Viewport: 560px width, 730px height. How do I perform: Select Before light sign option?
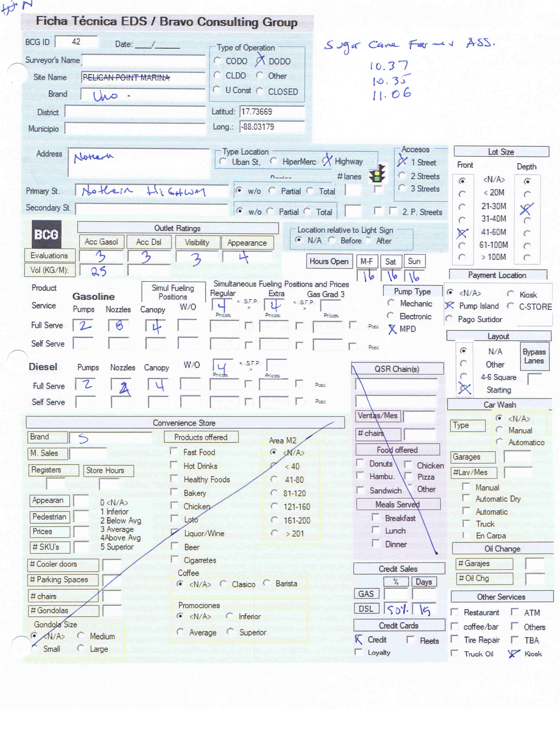click(331, 240)
